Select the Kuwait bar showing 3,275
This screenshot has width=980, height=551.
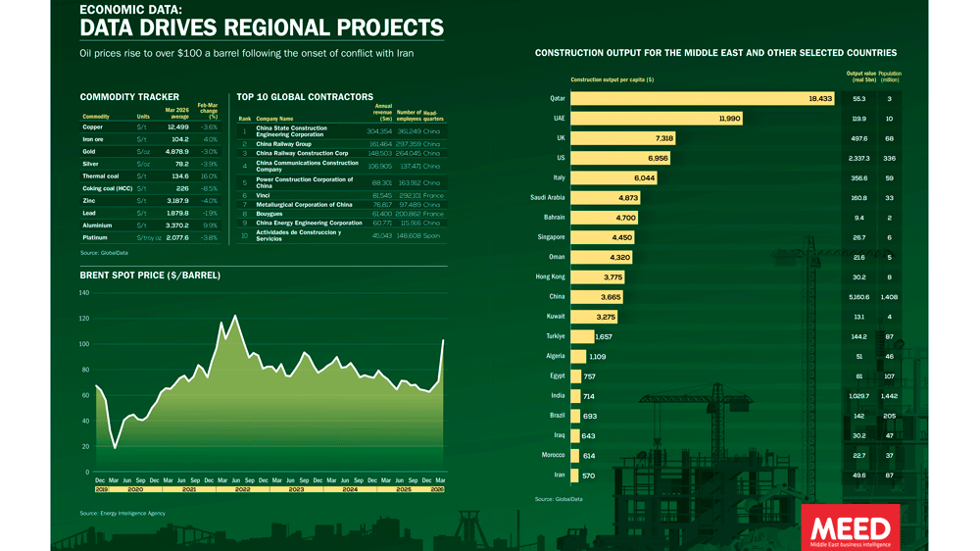[x=593, y=317]
